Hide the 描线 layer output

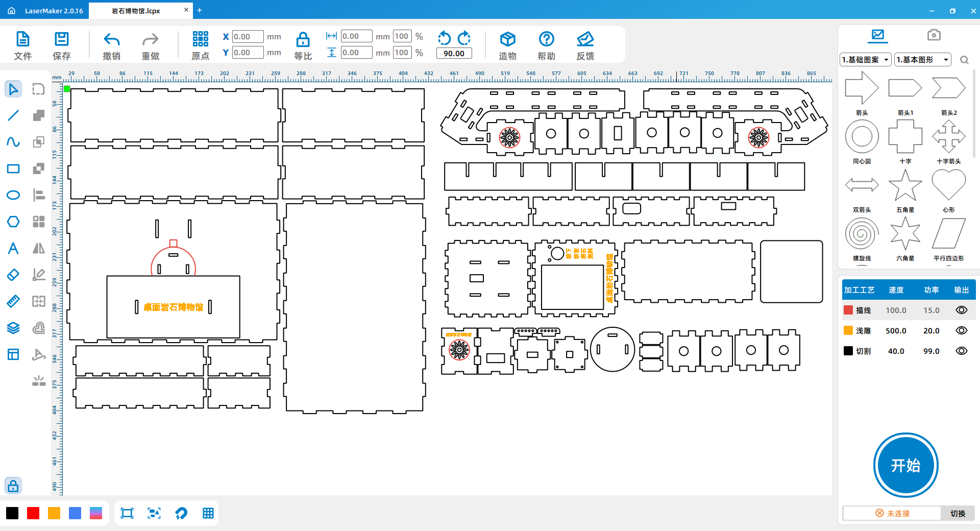pyautogui.click(x=961, y=310)
